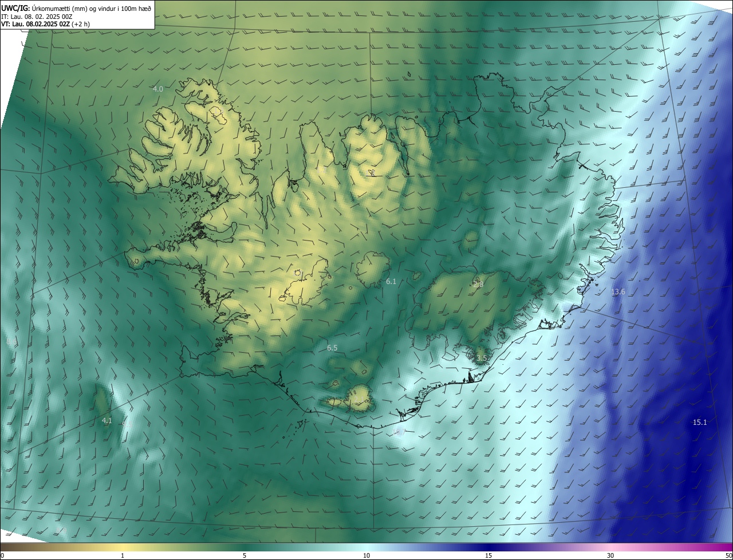The height and width of the screenshot is (560, 733).
Task: Select the VT valid time line
Action: [x=46, y=24]
